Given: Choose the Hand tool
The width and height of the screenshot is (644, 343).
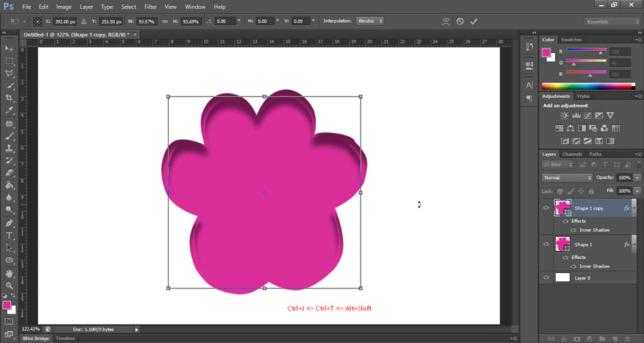Looking at the screenshot, I should point(10,272).
